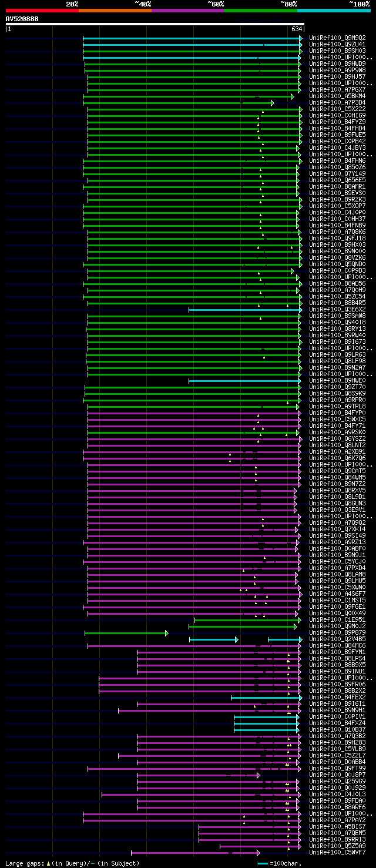Viewport: 376px width, 868px height.
Task: Select alignment label UniRef100_C4JBY3
Action: point(337,148)
